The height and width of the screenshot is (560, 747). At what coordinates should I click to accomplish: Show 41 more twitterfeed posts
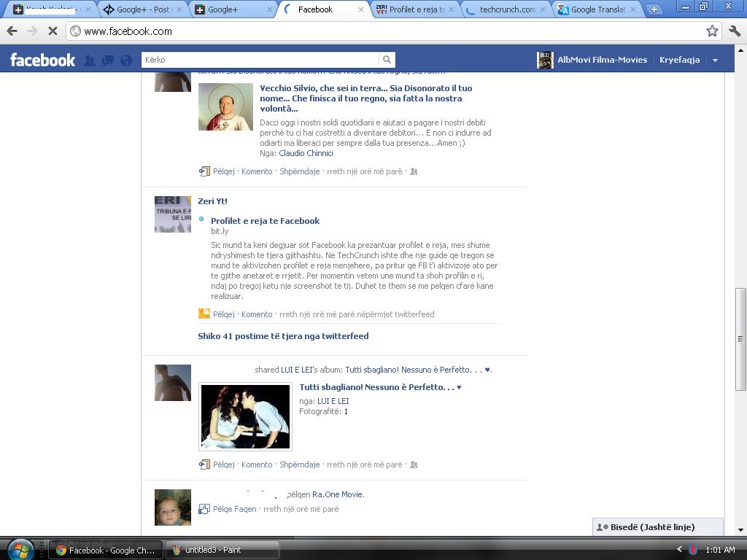[284, 336]
